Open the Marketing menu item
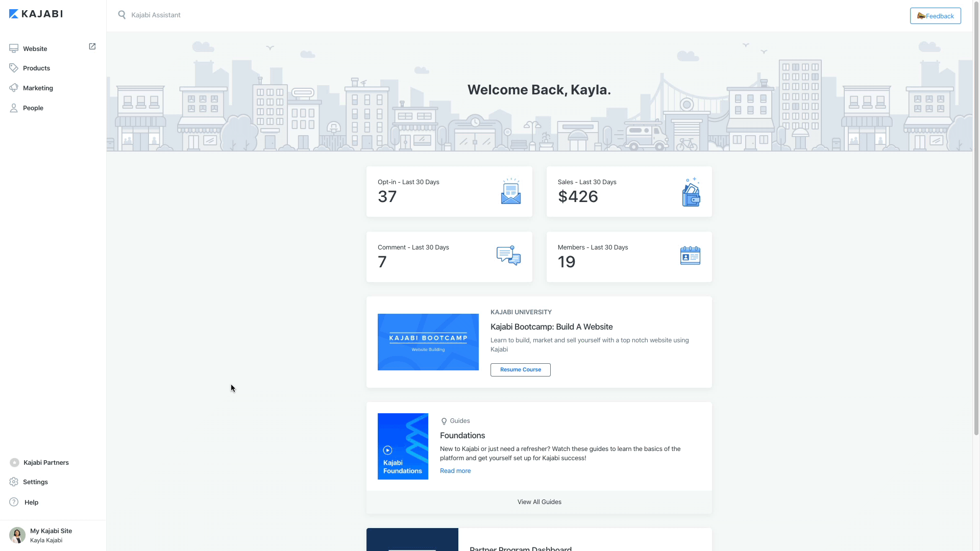 point(38,88)
